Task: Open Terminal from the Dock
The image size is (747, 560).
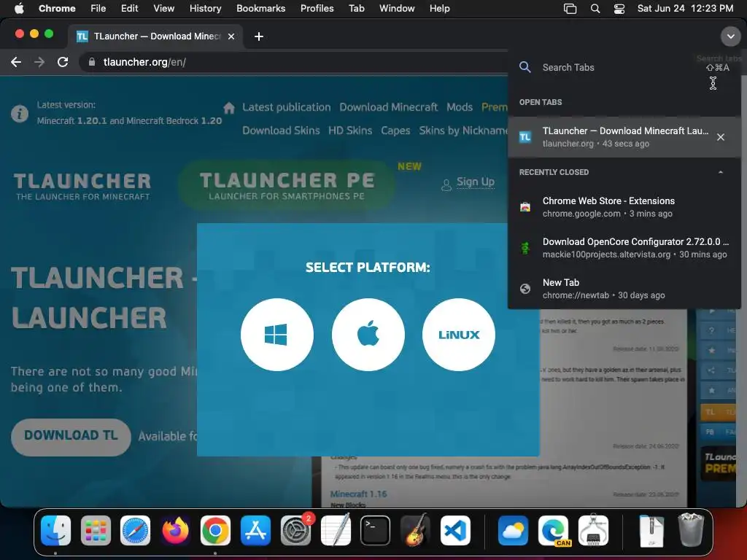Action: [x=376, y=530]
